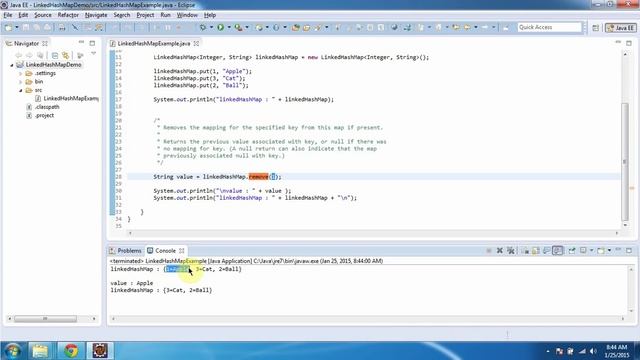Click the Java EE perspective button
The height and width of the screenshot is (360, 640).
[621, 28]
